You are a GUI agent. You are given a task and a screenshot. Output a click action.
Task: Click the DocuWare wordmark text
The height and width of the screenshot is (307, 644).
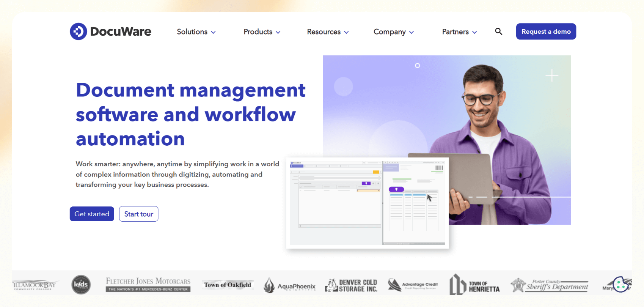[121, 31]
